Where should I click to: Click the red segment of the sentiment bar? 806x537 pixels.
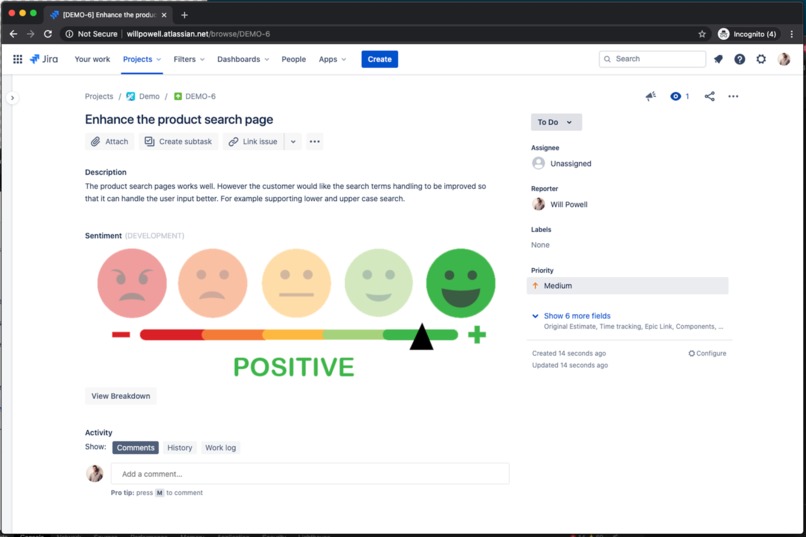coord(171,335)
